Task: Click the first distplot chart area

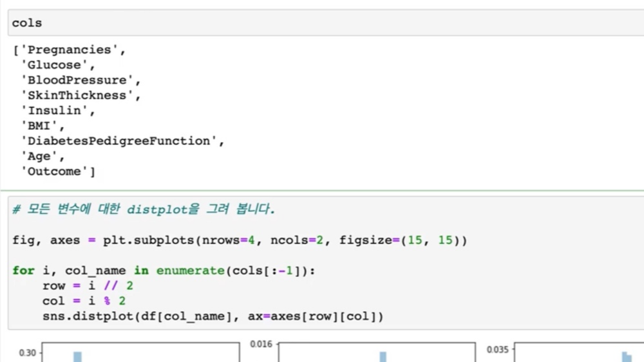Action: (141, 352)
